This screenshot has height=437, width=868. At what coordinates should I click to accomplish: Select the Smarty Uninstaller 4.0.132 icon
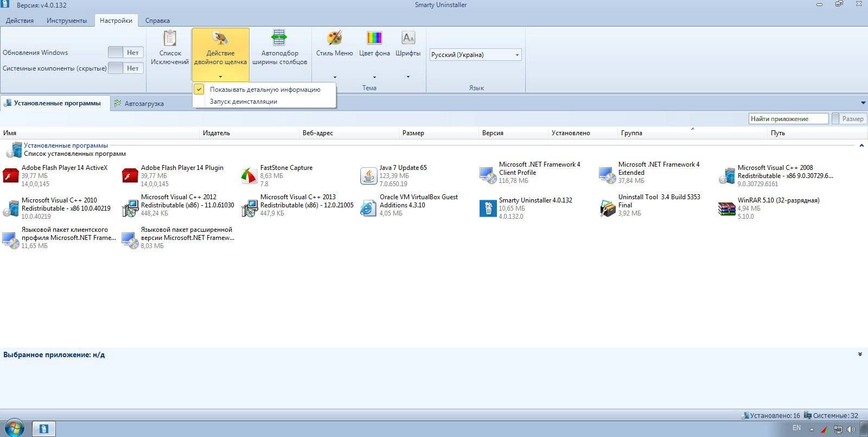(488, 208)
